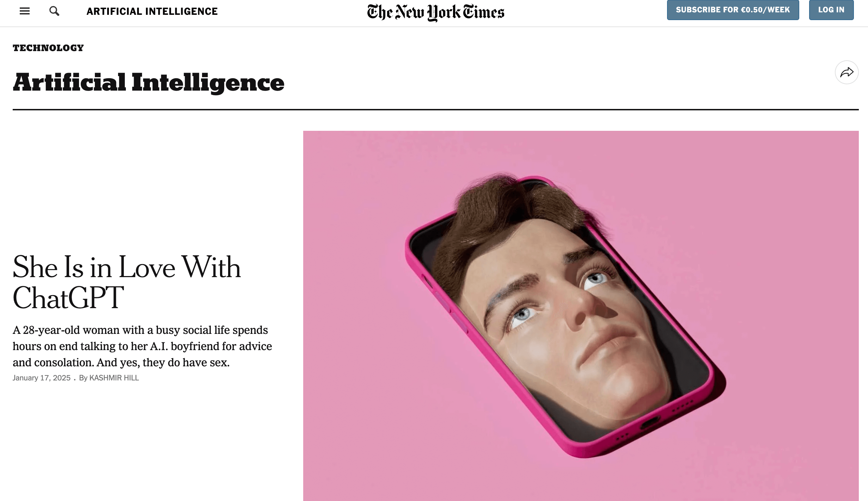The width and height of the screenshot is (868, 501).
Task: Click the search magnifying glass icon
Action: (x=54, y=11)
